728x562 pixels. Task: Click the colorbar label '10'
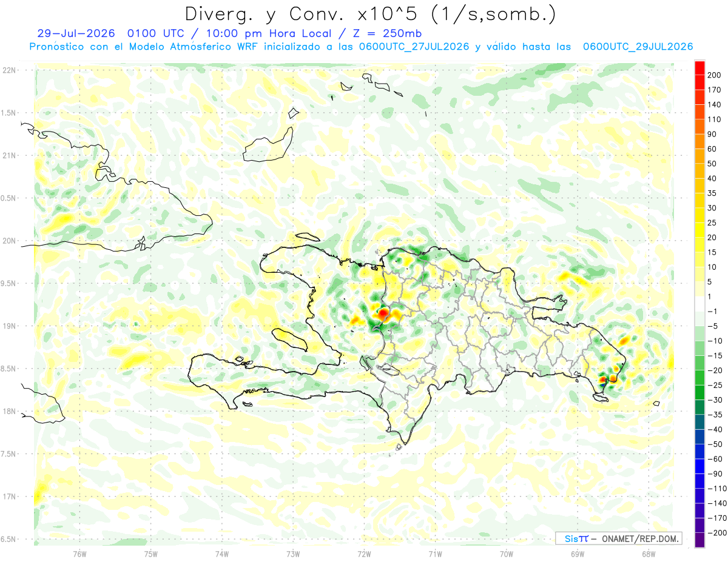pyautogui.click(x=712, y=267)
